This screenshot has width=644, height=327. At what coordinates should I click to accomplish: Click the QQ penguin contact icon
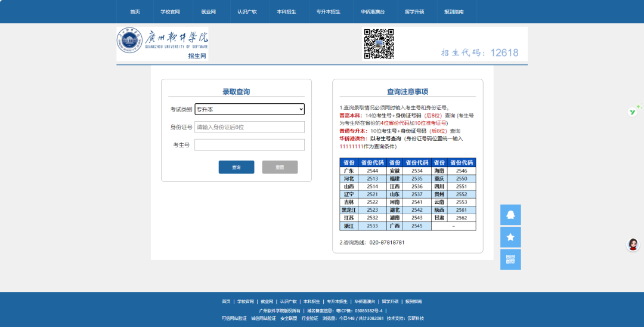click(510, 215)
